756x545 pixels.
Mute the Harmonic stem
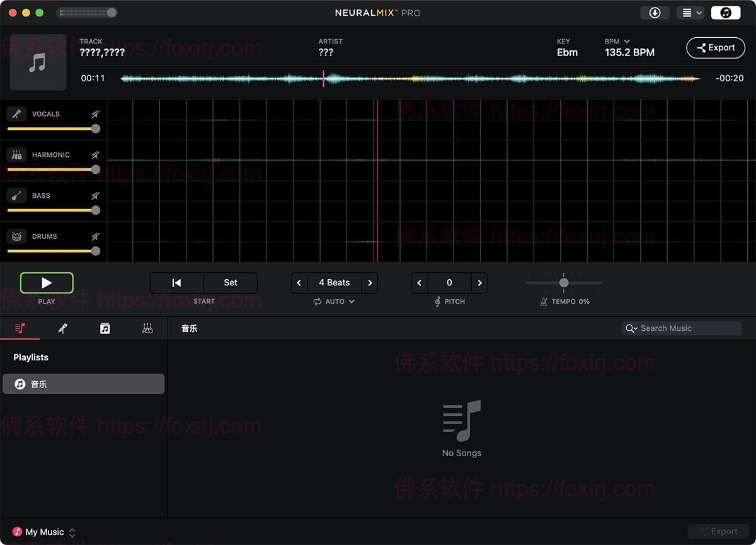tap(95, 155)
